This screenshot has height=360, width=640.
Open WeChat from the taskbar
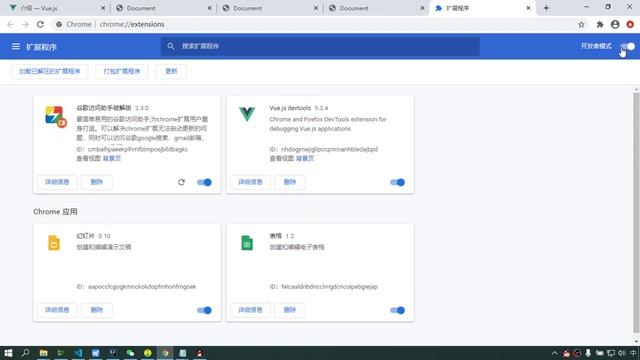tap(130, 353)
